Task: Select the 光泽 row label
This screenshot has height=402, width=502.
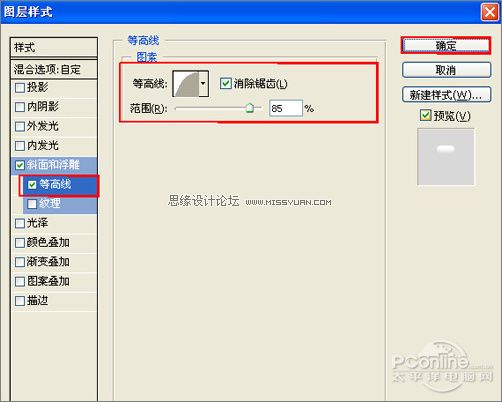Action: (x=37, y=223)
